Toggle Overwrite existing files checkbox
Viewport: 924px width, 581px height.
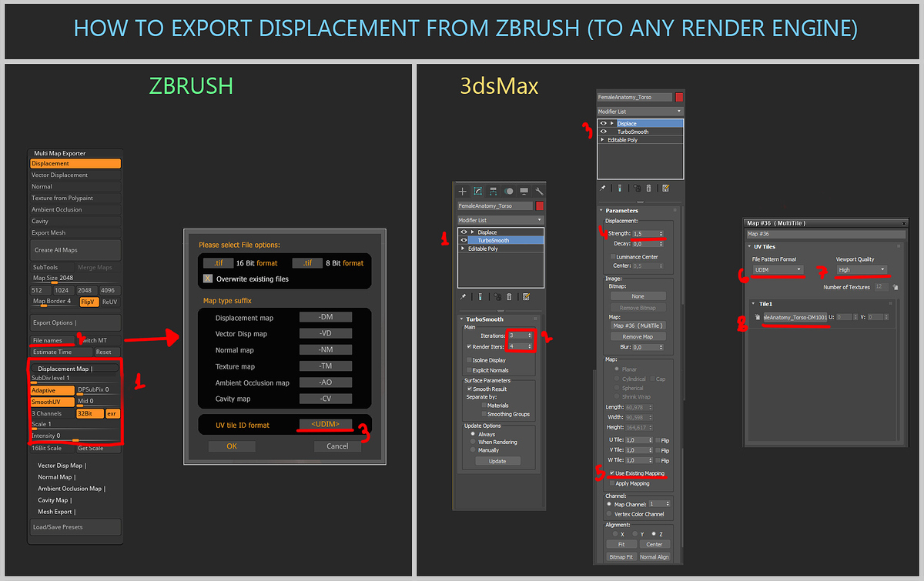click(207, 279)
